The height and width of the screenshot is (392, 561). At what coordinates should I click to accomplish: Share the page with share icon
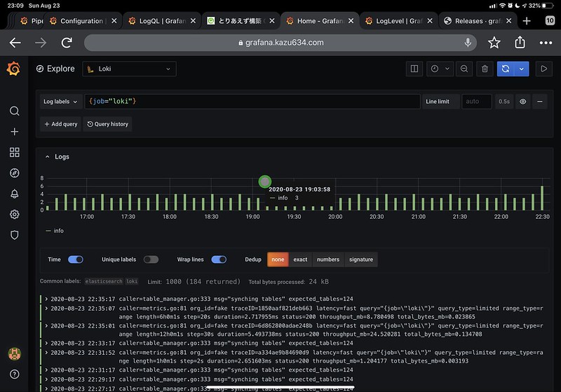click(x=520, y=42)
